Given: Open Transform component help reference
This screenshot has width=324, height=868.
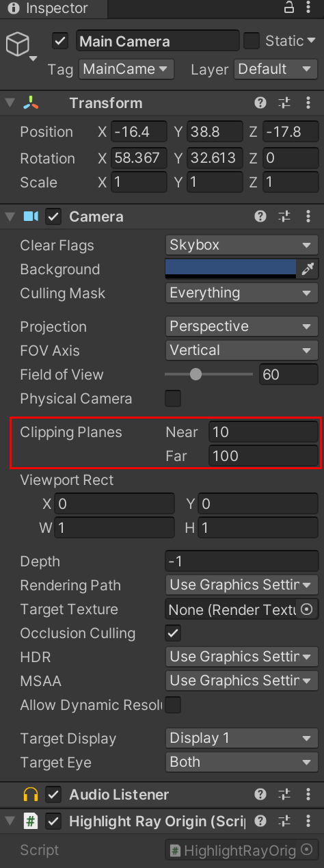Looking at the screenshot, I should [260, 103].
